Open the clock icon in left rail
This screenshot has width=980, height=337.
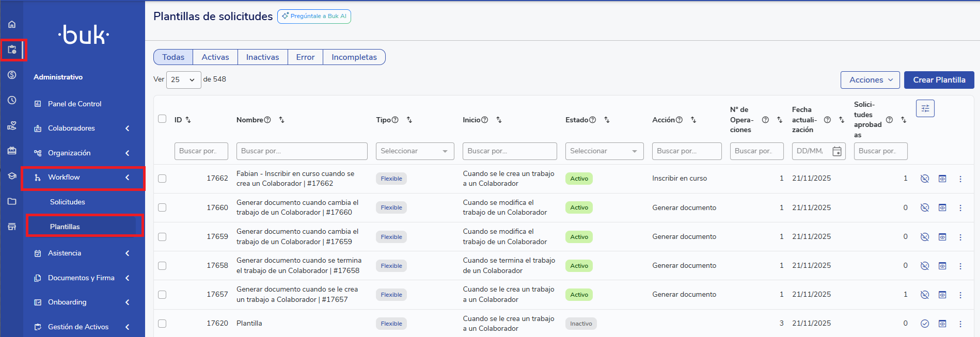[12, 100]
